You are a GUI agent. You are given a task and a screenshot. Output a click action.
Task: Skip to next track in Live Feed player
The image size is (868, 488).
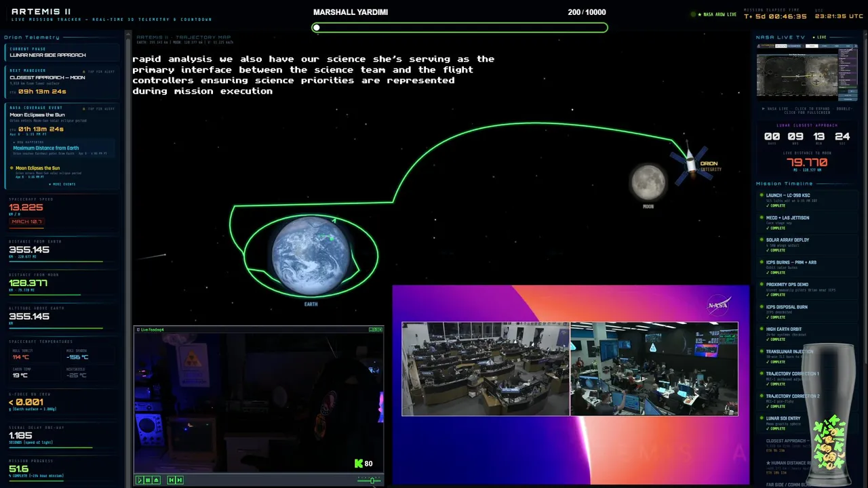(179, 480)
